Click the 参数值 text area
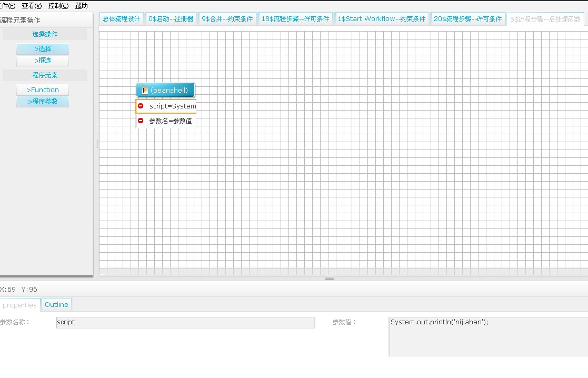 coord(489,336)
